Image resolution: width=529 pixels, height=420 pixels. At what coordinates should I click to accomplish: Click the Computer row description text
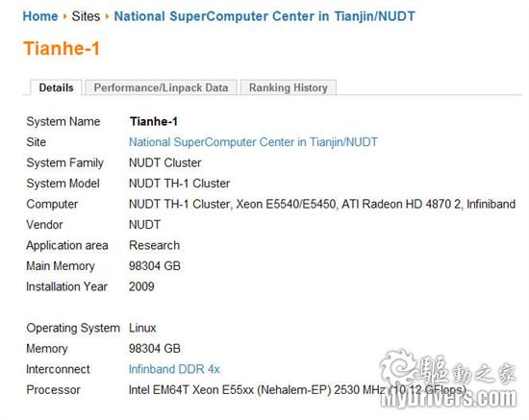coord(322,204)
